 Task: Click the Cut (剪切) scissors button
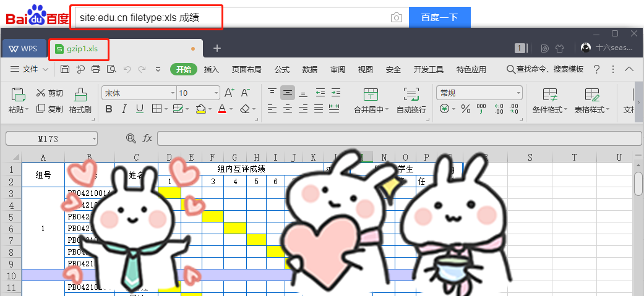(49, 93)
